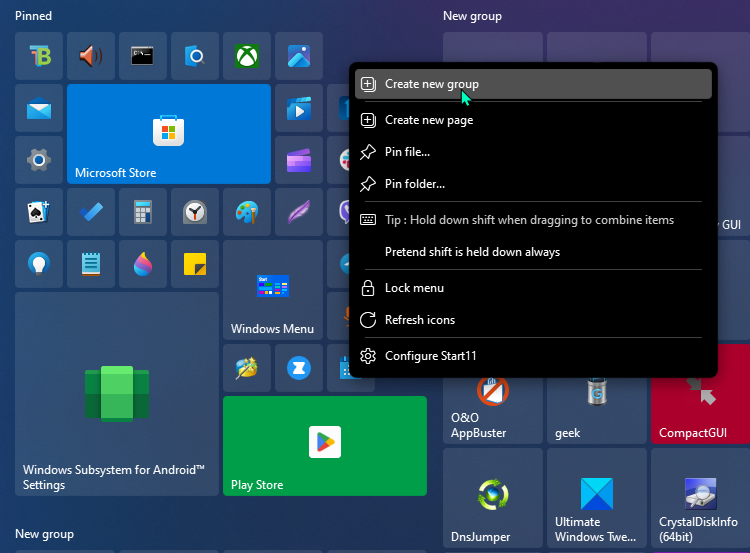Click the Pinned group heading
Screen dimensions: 750x553
[33, 16]
